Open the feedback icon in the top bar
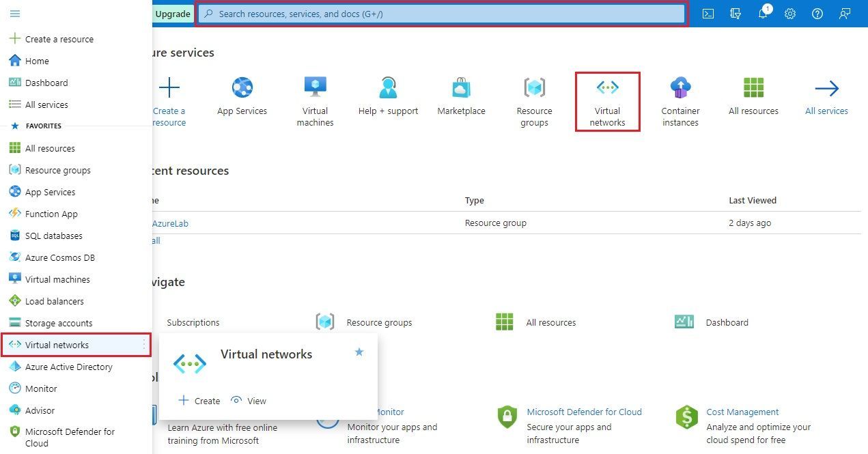Viewport: 868px width, 454px height. (x=845, y=14)
